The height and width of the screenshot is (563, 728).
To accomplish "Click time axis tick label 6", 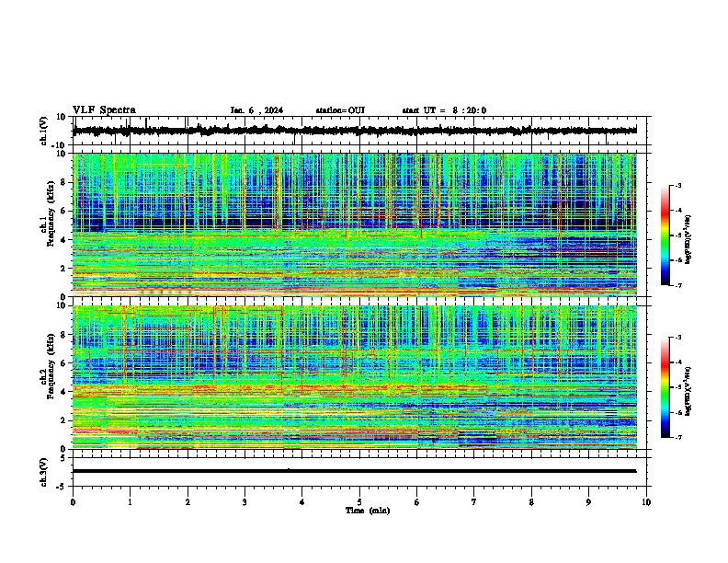I will click(416, 502).
